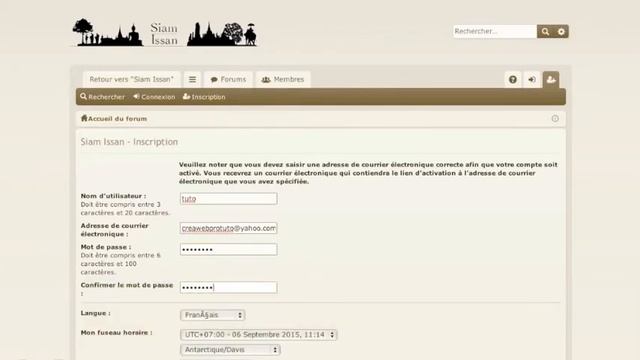640x360 pixels.
Task: Click the Mon fuseau horaire label
Action: point(116,333)
